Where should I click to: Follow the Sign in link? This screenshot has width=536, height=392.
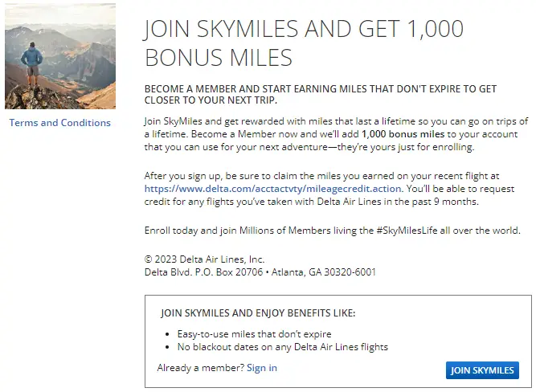pos(262,368)
